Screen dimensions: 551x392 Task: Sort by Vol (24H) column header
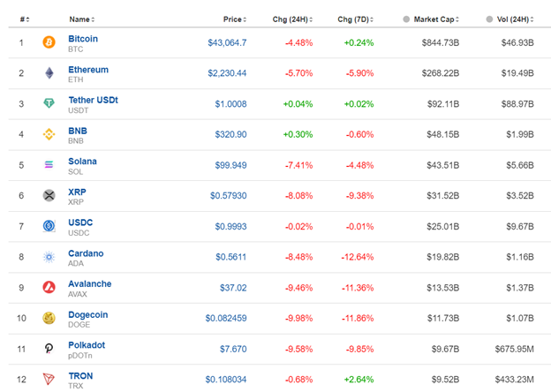(x=514, y=19)
